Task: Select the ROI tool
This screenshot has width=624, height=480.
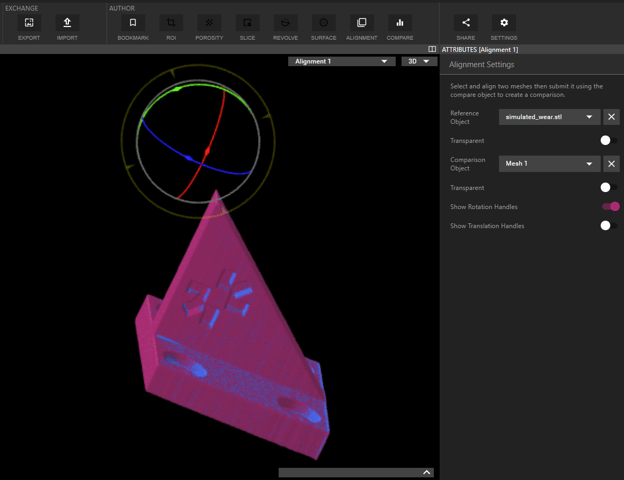Action: click(171, 23)
